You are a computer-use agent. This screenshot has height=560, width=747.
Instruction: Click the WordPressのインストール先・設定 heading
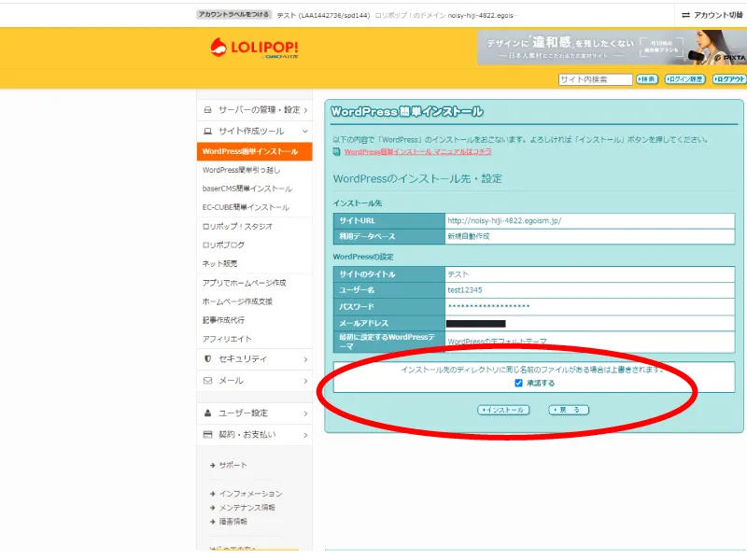point(417,179)
